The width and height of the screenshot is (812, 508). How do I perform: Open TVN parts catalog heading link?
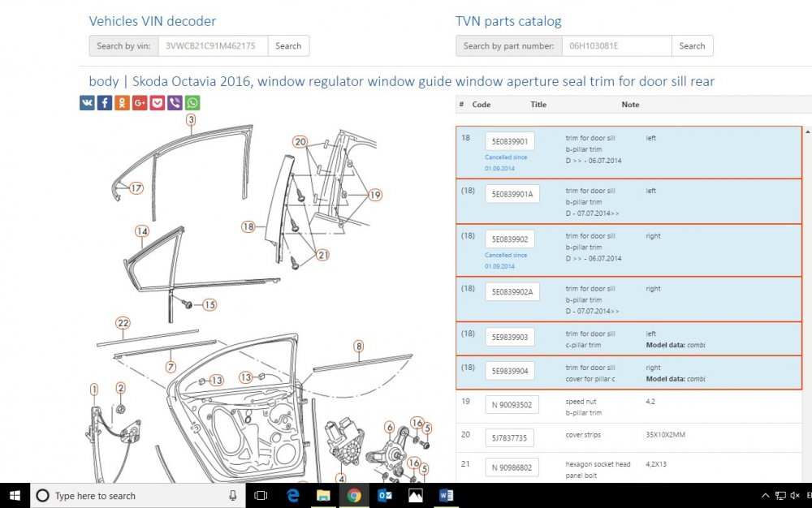[x=508, y=21]
